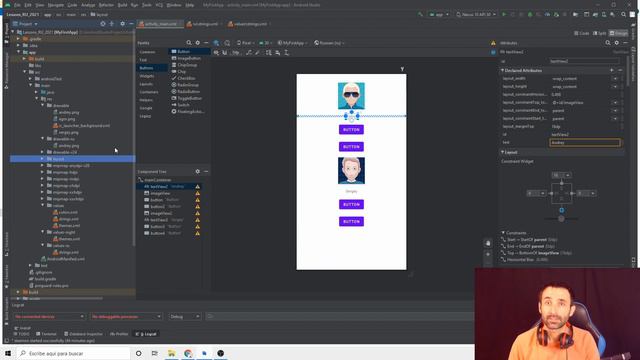Viewport: 640px width, 360px height.
Task: Switch editor to Code view
Action: (x=582, y=33)
